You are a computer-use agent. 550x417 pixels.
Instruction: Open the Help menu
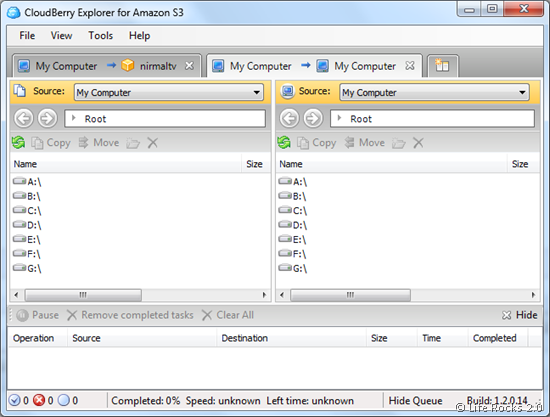pyautogui.click(x=139, y=35)
